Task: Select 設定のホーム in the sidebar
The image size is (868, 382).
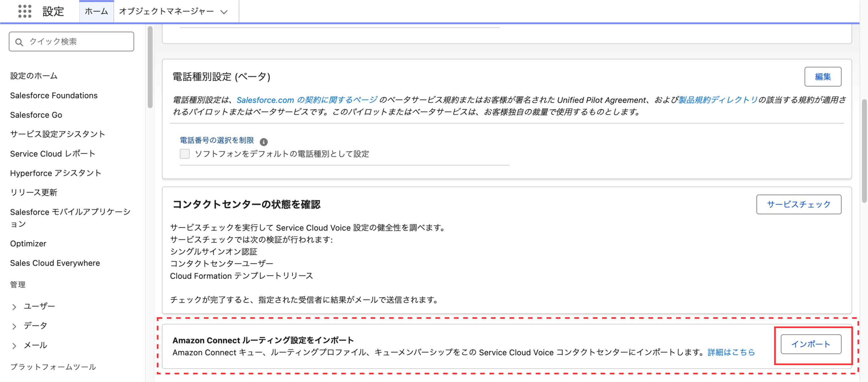Action: click(33, 76)
